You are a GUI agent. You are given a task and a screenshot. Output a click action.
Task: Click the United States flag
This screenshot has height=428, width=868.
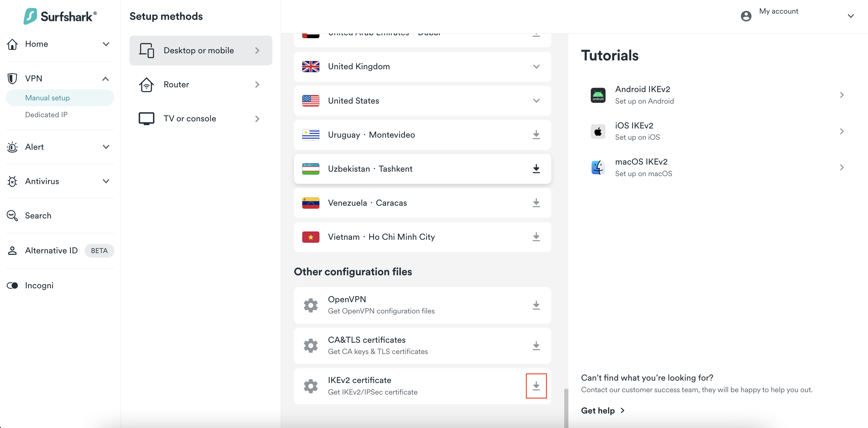pyautogui.click(x=311, y=101)
